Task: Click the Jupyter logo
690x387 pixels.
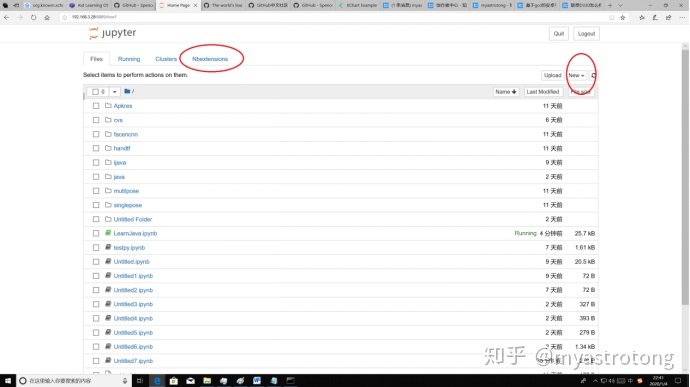Action: pyautogui.click(x=113, y=33)
